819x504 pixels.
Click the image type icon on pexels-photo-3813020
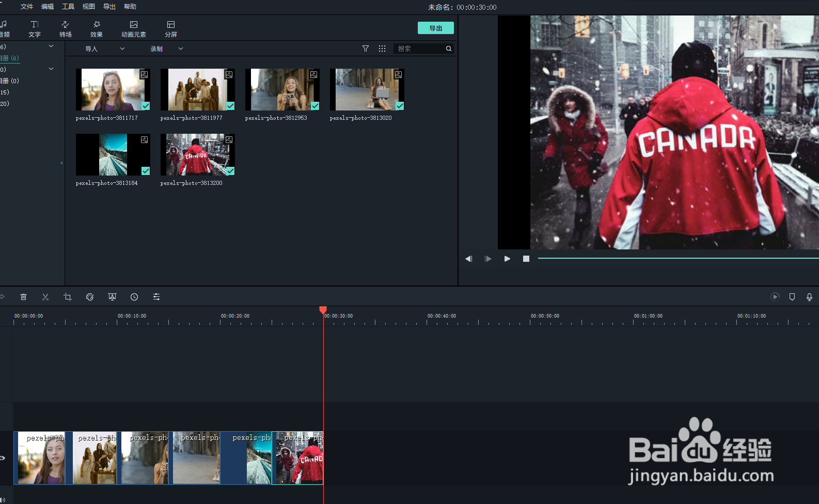coord(398,75)
